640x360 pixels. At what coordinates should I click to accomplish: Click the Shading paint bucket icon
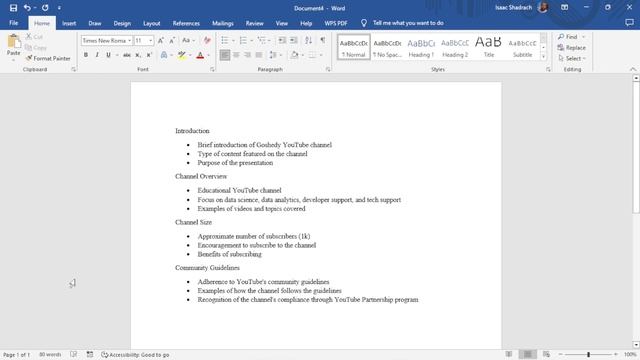pos(294,55)
